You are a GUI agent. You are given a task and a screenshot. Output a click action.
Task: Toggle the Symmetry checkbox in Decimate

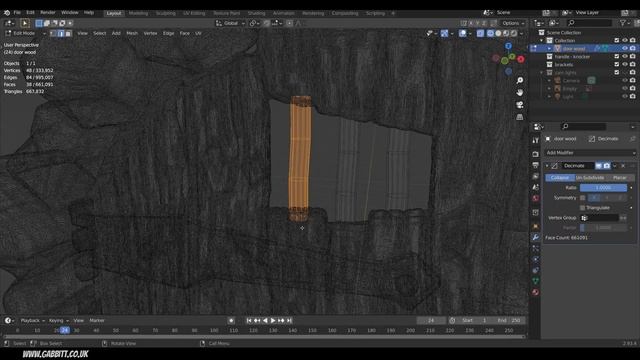582,198
